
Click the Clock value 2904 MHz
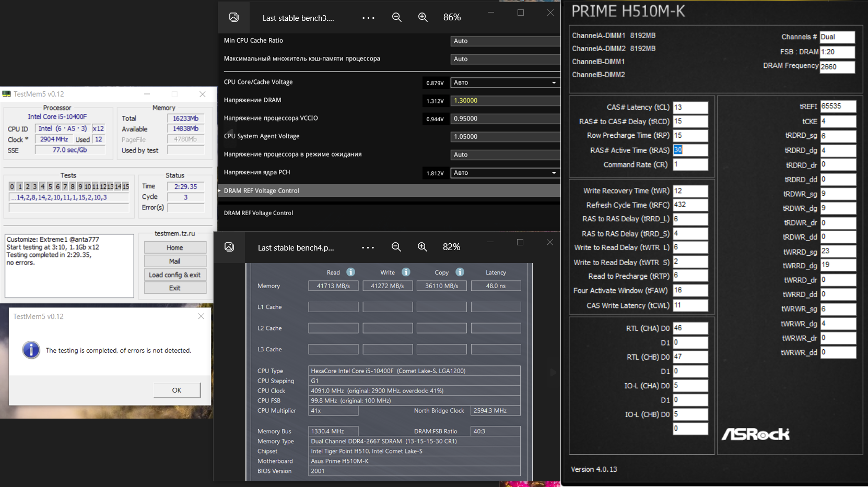(x=54, y=139)
